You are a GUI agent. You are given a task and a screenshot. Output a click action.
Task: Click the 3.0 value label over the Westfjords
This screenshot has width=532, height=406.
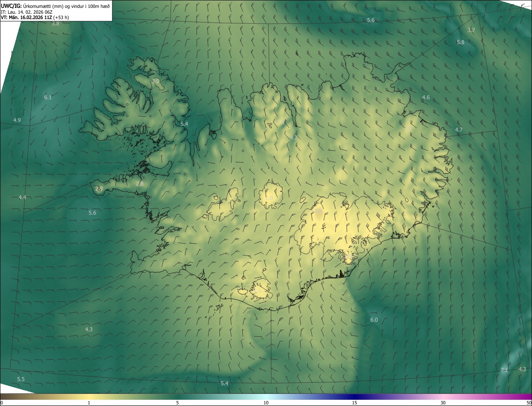point(155,81)
